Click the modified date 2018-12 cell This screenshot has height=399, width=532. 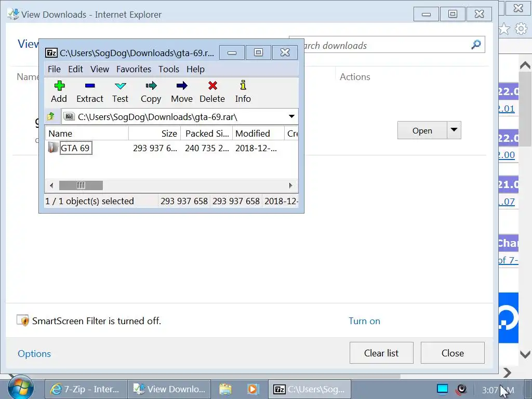(x=256, y=148)
